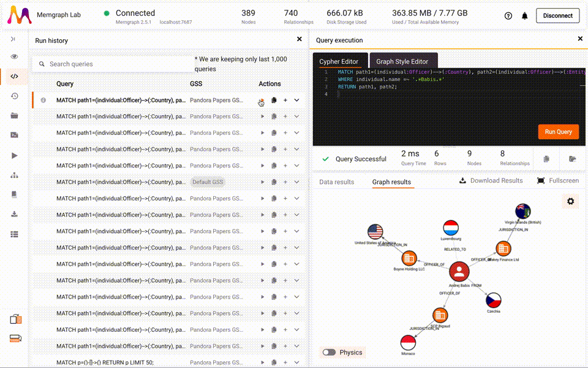Open graph in Fullscreen
Image resolution: width=588 pixels, height=368 pixels.
558,180
